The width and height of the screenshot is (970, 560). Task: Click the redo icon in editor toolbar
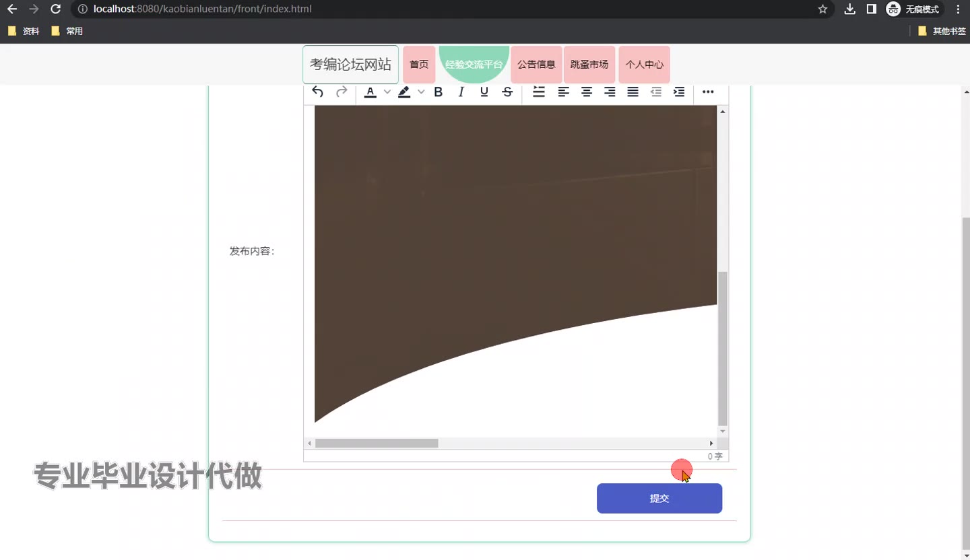click(x=342, y=92)
